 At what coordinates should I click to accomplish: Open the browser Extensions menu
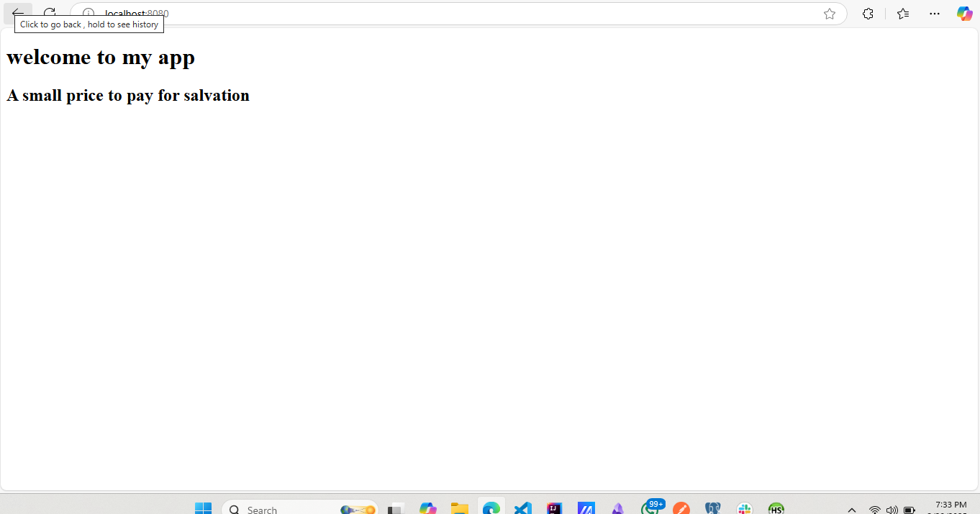[868, 14]
